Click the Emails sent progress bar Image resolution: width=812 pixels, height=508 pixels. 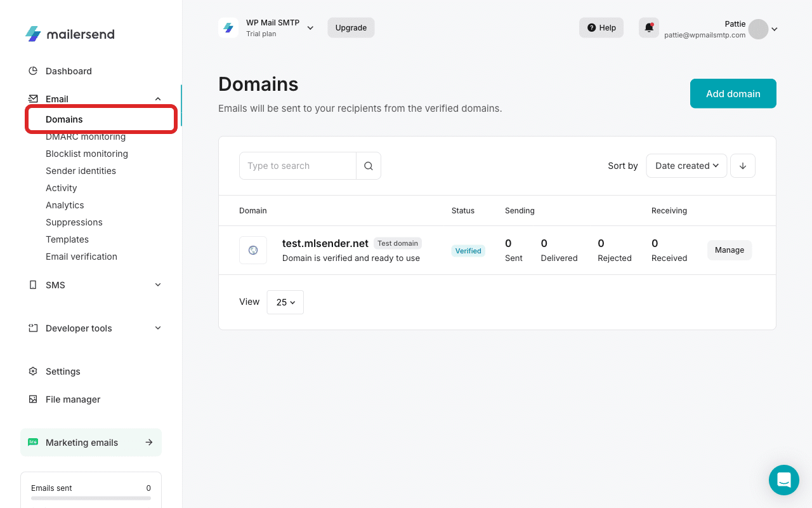[91, 499]
